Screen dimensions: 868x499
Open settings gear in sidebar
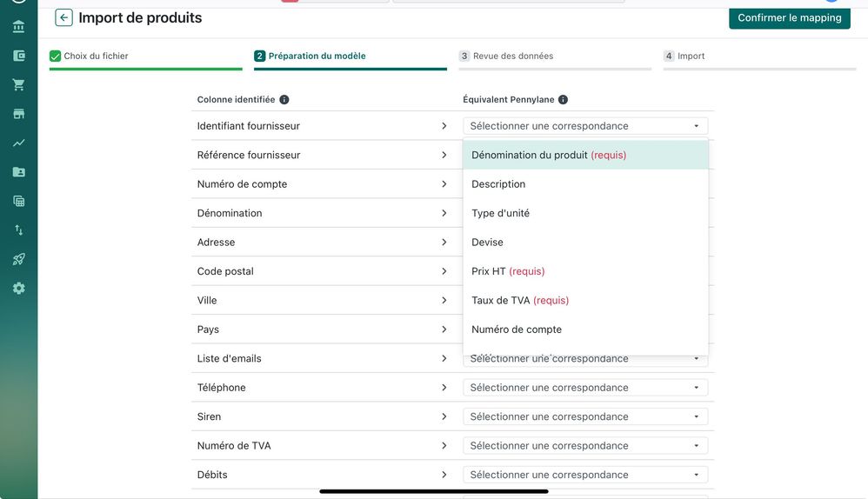(x=18, y=288)
